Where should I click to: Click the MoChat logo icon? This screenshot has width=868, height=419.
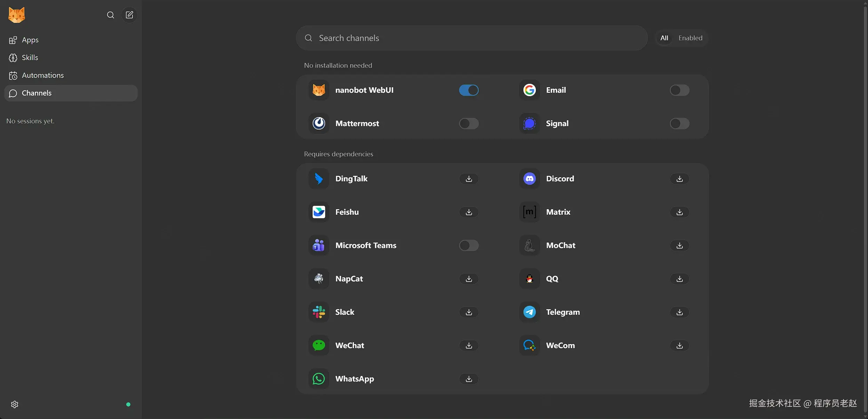[530, 245]
